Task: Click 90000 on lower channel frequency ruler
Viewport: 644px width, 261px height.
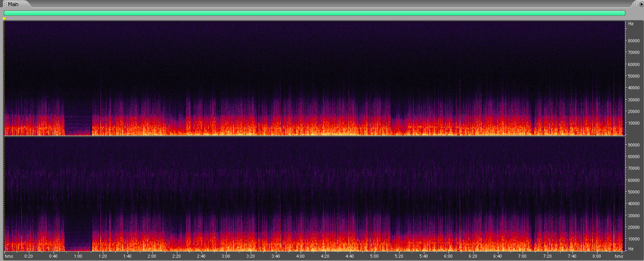Action: point(634,145)
